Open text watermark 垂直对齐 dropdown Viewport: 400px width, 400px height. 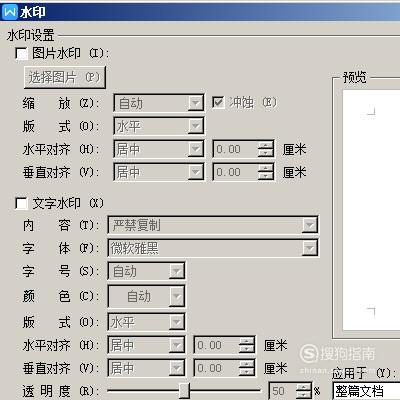click(146, 368)
